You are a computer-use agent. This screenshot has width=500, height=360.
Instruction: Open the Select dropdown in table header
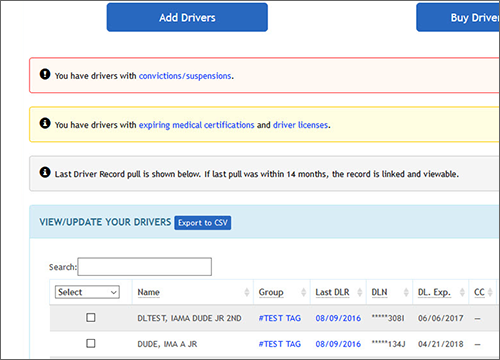(x=87, y=292)
